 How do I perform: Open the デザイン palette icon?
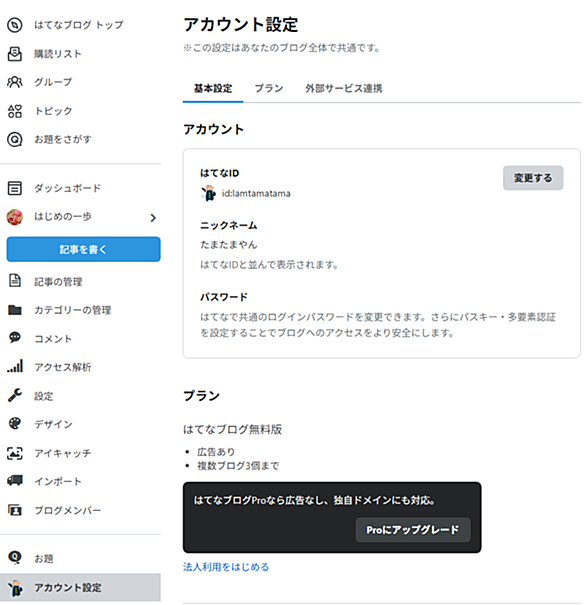pos(15,424)
